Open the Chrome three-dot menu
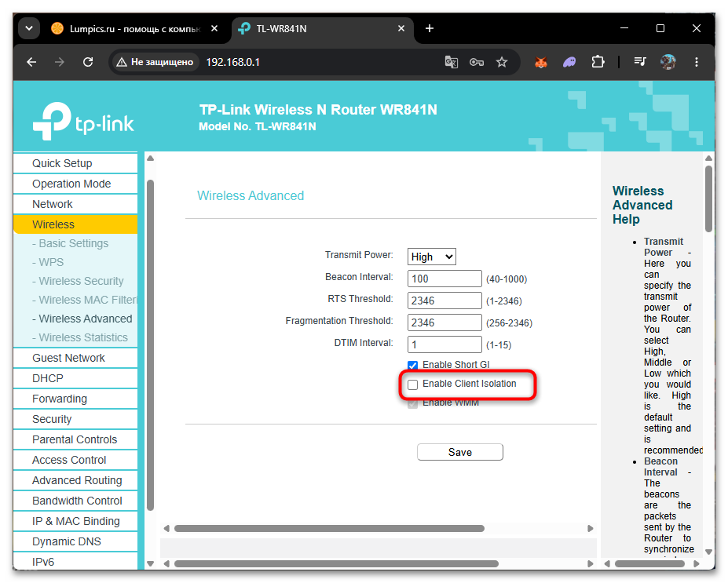Image resolution: width=728 pixels, height=583 pixels. tap(697, 62)
